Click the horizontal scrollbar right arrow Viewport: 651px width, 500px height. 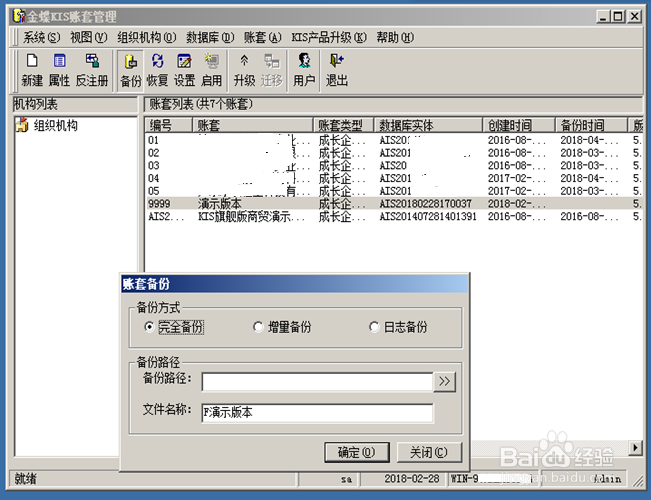point(635,448)
